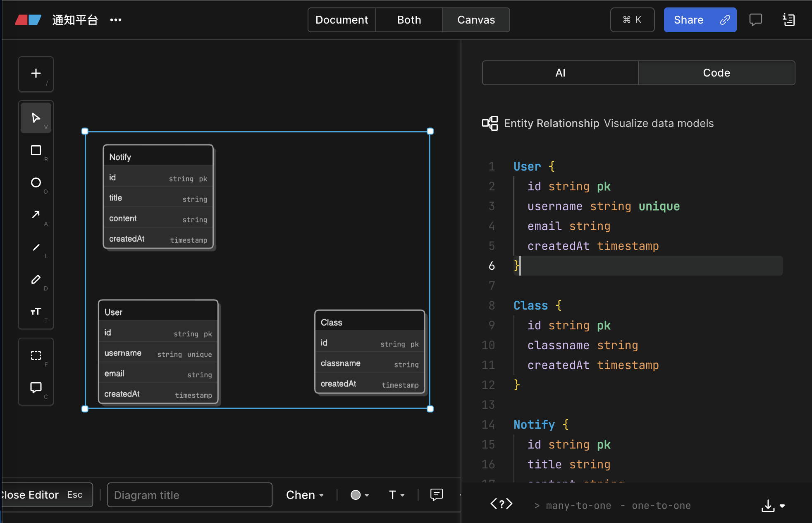The width and height of the screenshot is (812, 523).
Task: Click the plus insert button
Action: [x=36, y=74]
